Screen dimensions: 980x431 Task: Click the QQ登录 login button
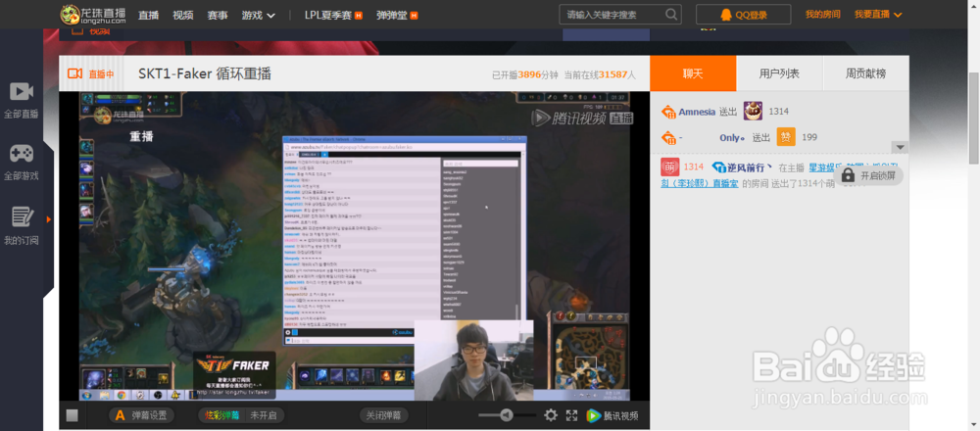[743, 15]
